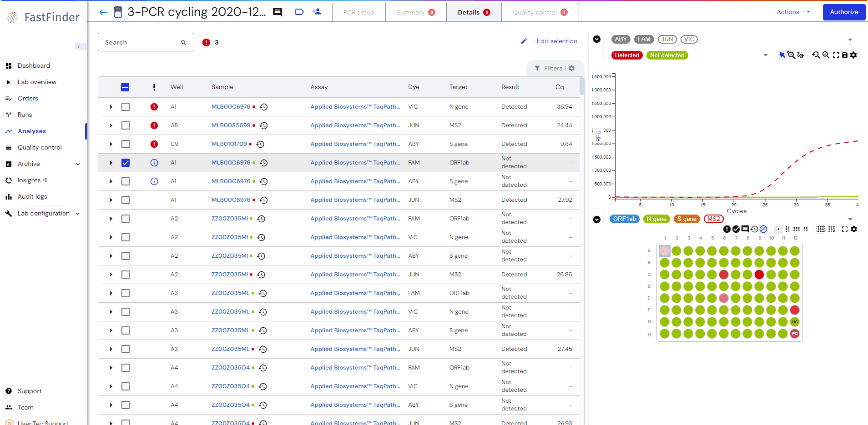Expand the plate view to fullscreen
The width and height of the screenshot is (868, 425).
pyautogui.click(x=845, y=229)
